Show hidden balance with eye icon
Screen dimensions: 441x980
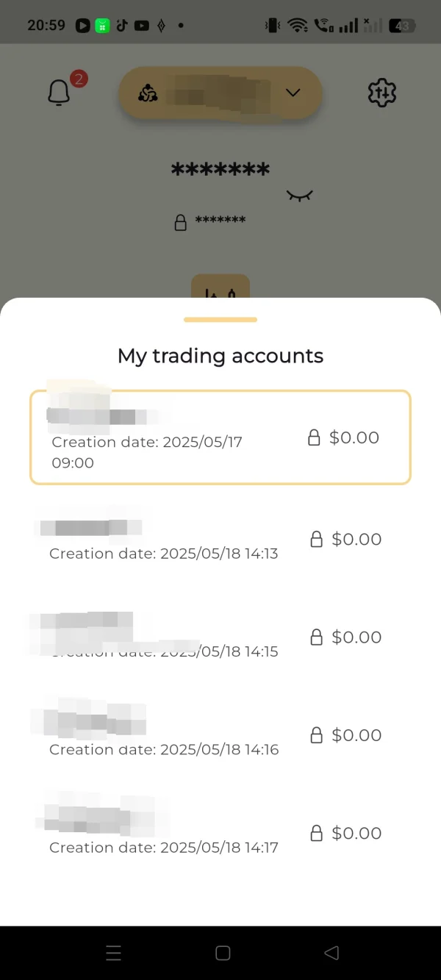coord(299,196)
